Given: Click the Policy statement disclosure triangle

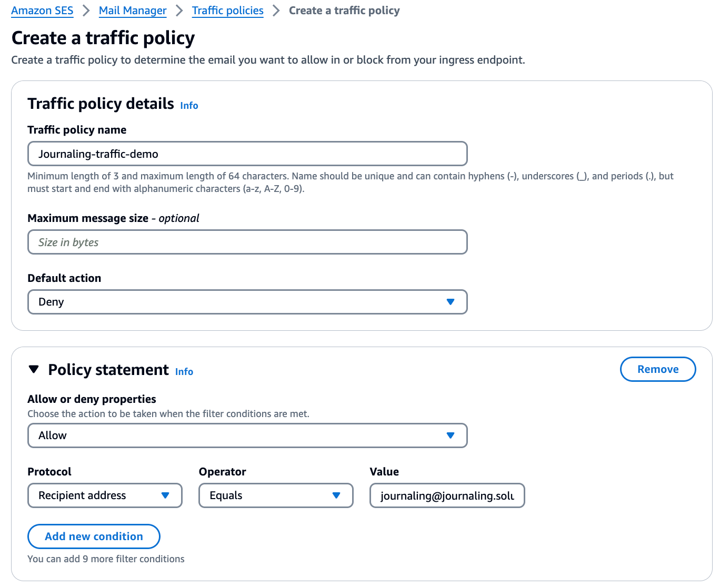Looking at the screenshot, I should (34, 370).
